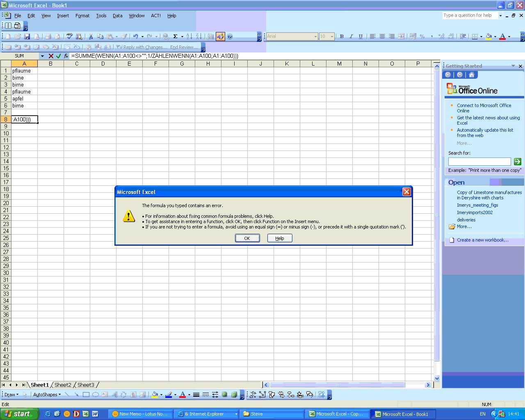Click the blue Help question mark icon
Viewport: 525px width, 420px height.
tap(230, 37)
